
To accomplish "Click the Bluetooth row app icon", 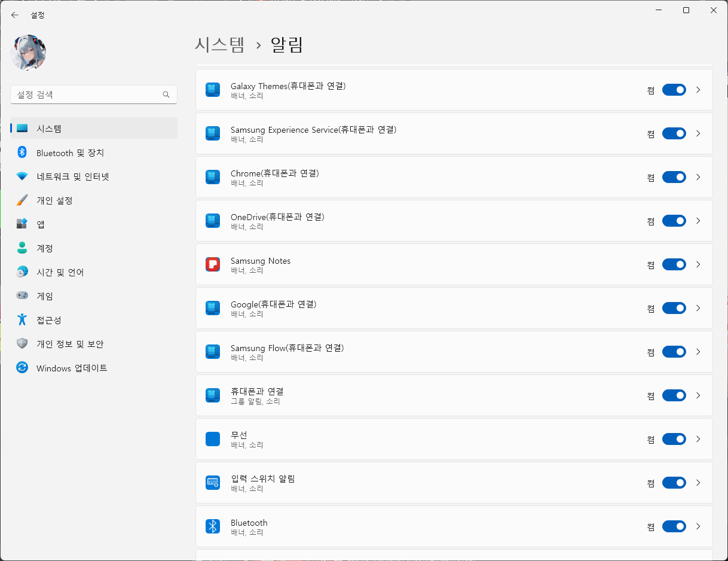I will 213,526.
